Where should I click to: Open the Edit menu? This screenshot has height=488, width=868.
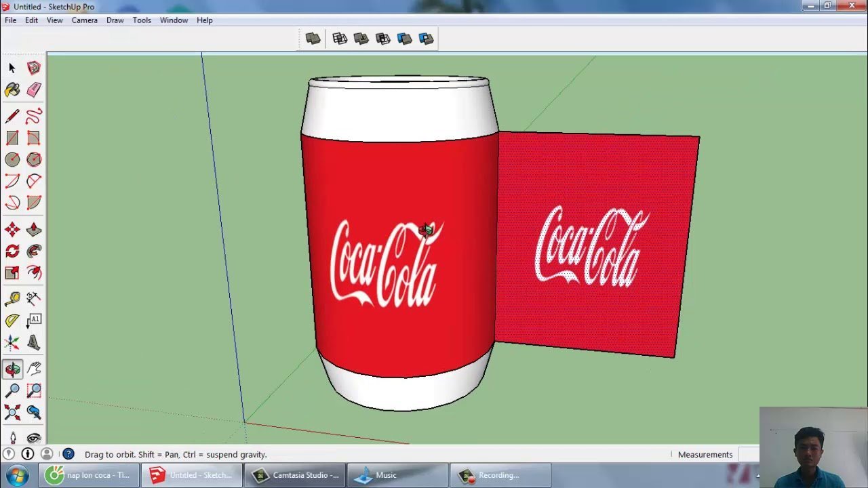(32, 20)
